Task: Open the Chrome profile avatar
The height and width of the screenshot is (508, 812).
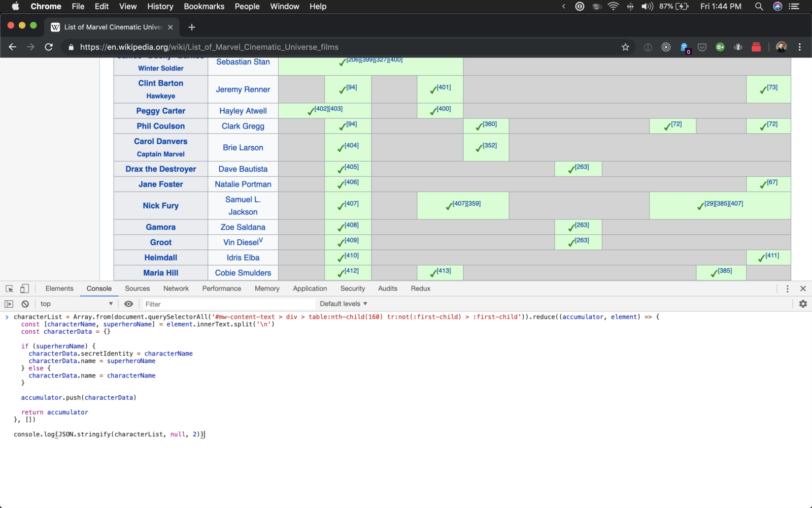Action: coord(782,47)
